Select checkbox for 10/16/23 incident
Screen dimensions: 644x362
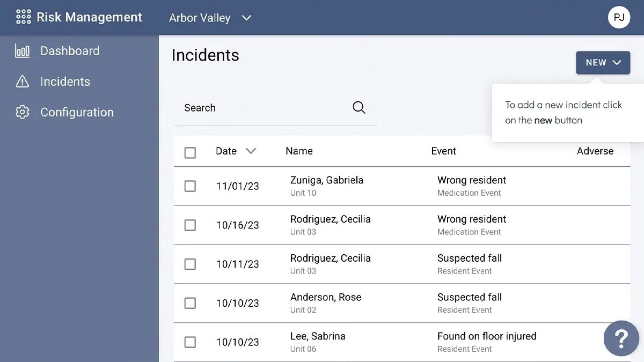[x=190, y=225]
